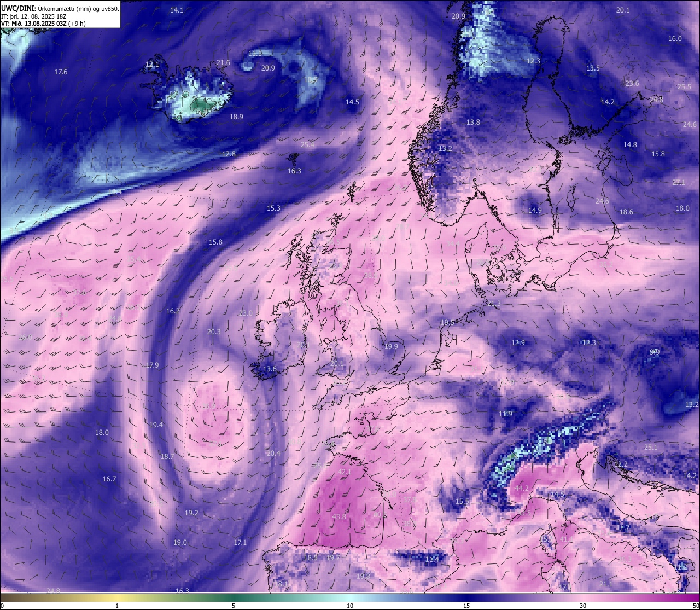Click the colorbar tick label '50'

click(696, 606)
